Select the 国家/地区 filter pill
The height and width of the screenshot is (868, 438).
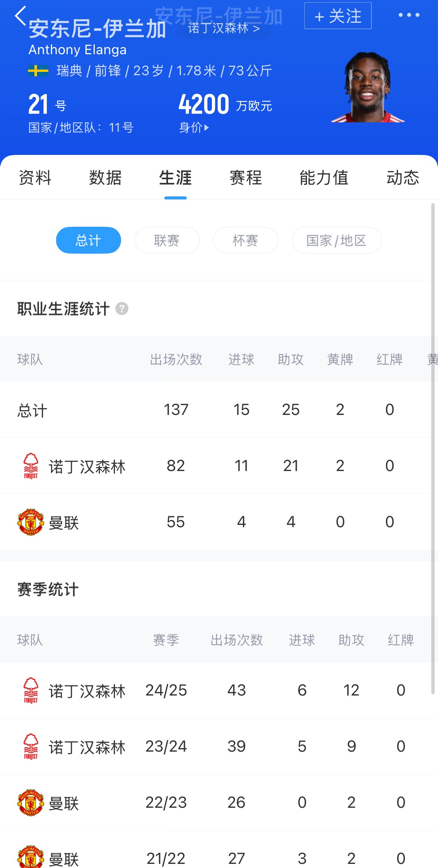point(337,240)
